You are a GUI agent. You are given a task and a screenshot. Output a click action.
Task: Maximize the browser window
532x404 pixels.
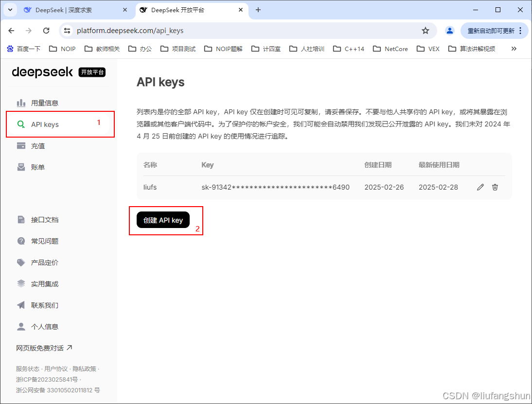(498, 10)
